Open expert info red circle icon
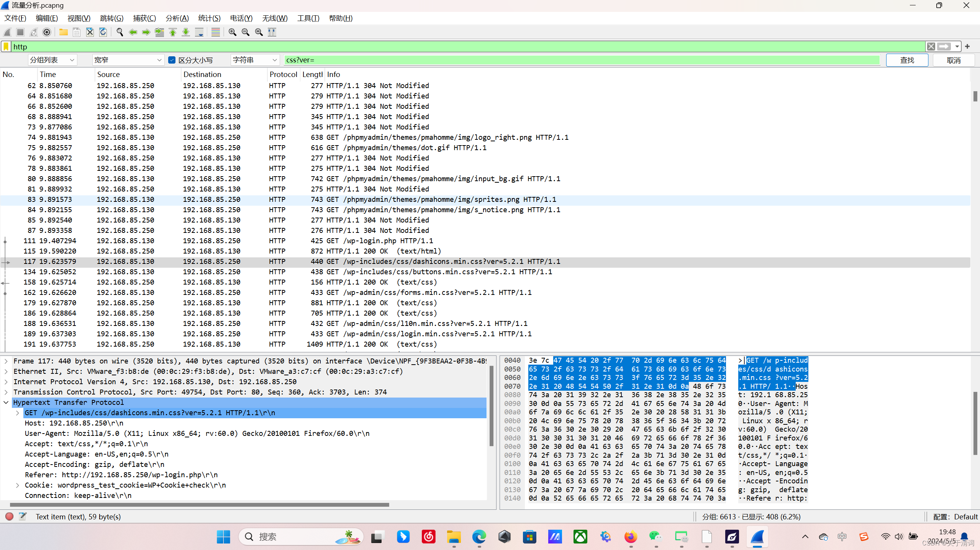 10,516
